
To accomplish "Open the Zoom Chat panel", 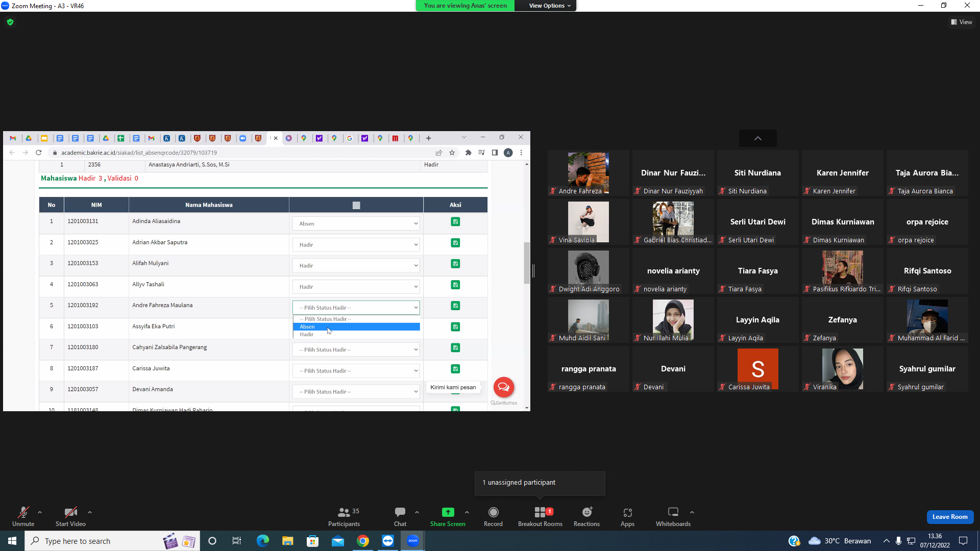I will (x=400, y=516).
